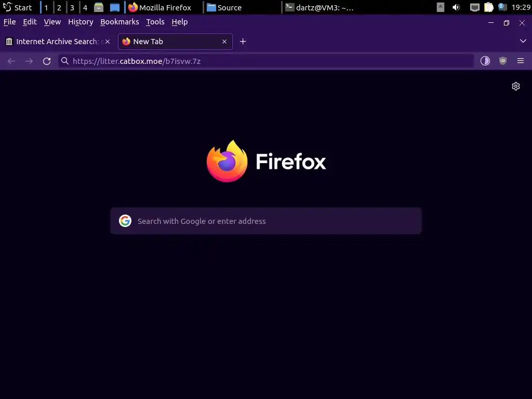This screenshot has width=532, height=399.
Task: Switch to workspace 2
Action: (x=59, y=7)
